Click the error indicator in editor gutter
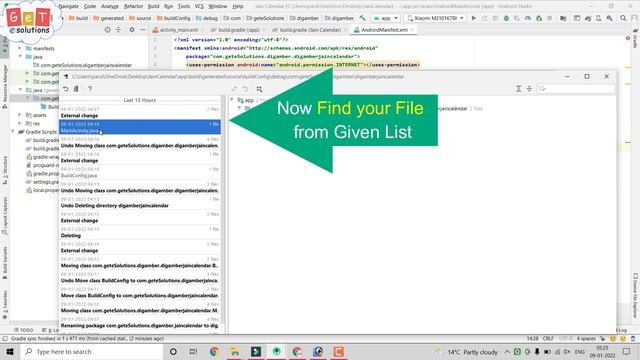640x360 pixels. pyautogui.click(x=628, y=38)
